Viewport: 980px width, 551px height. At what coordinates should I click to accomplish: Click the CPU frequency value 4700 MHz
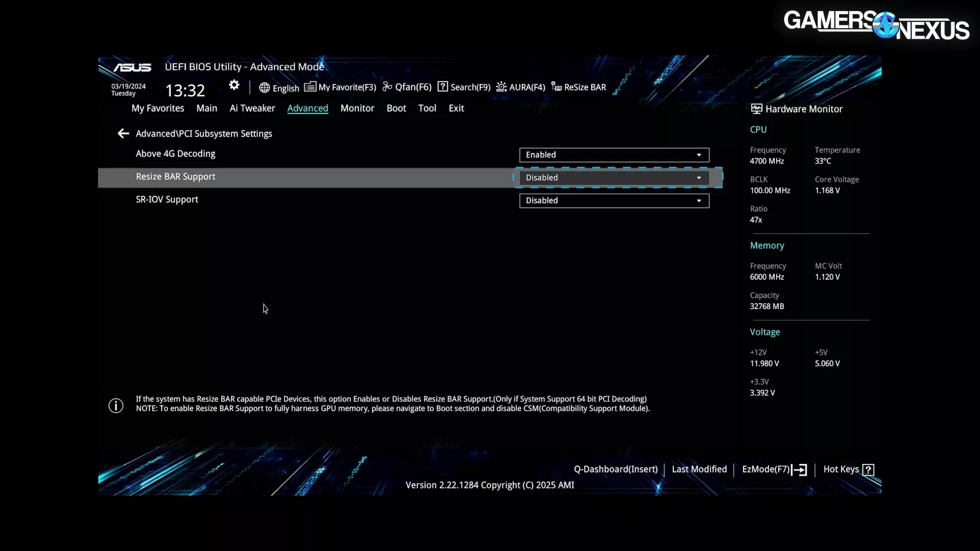[767, 161]
